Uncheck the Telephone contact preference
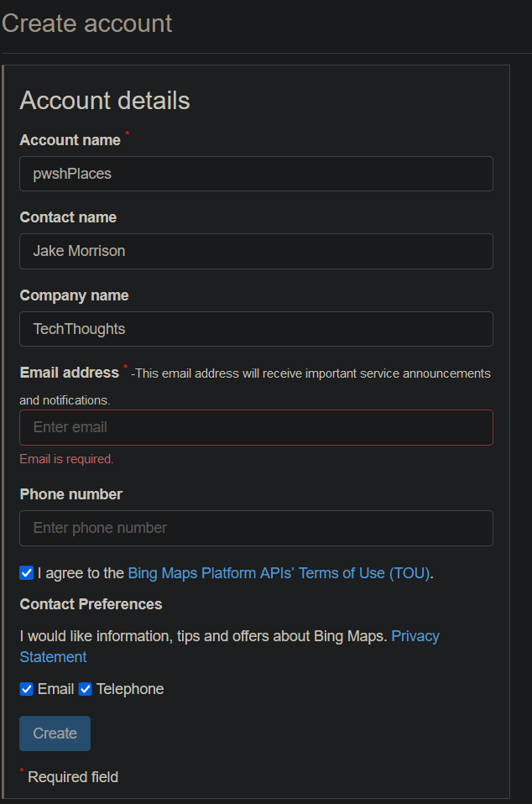This screenshot has width=532, height=804. coord(85,689)
